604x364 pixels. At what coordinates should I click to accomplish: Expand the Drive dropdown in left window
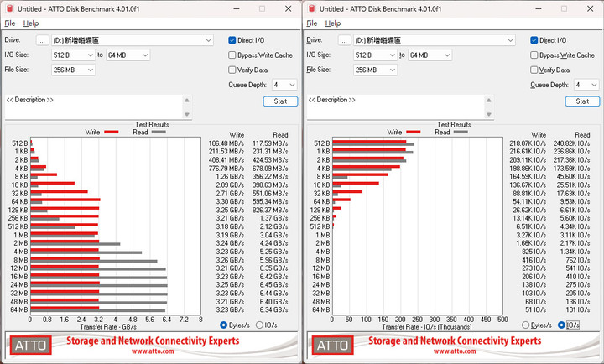point(208,40)
